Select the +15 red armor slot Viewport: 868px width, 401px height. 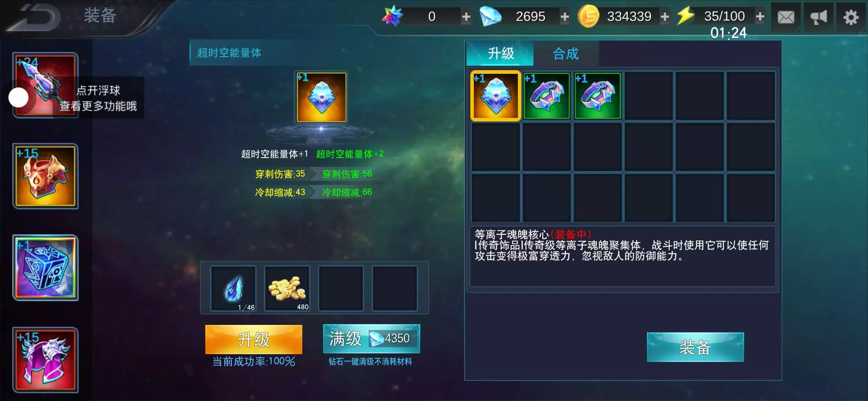tap(45, 176)
